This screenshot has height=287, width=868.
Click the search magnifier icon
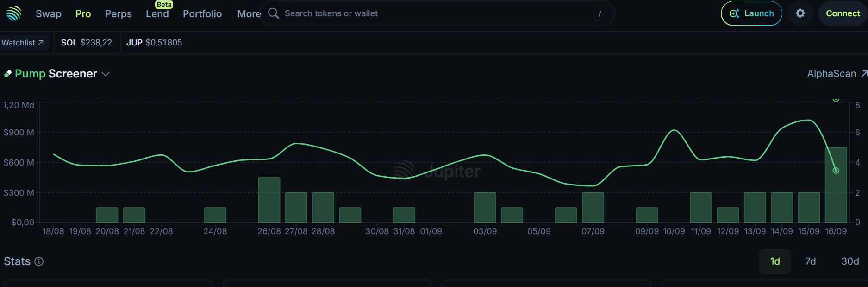click(274, 13)
